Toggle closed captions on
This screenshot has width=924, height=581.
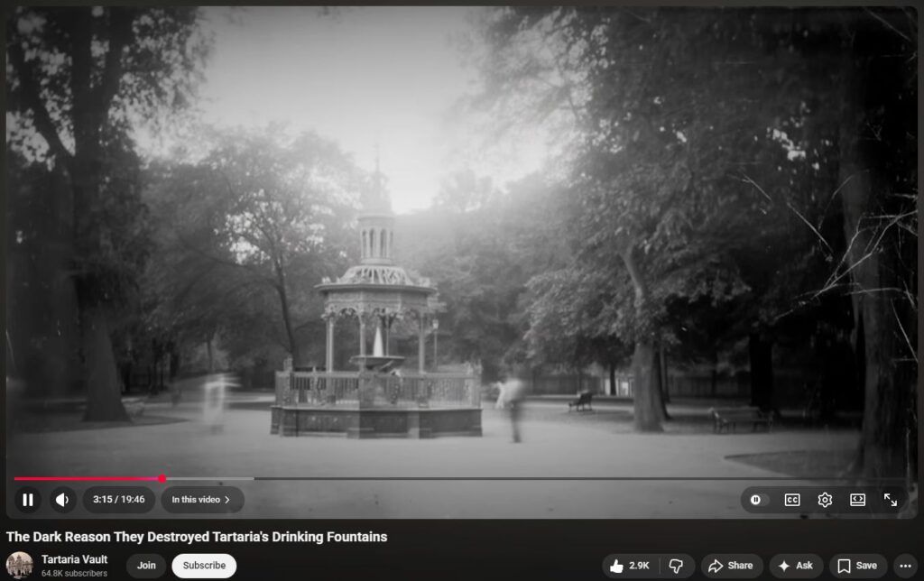[x=791, y=500]
